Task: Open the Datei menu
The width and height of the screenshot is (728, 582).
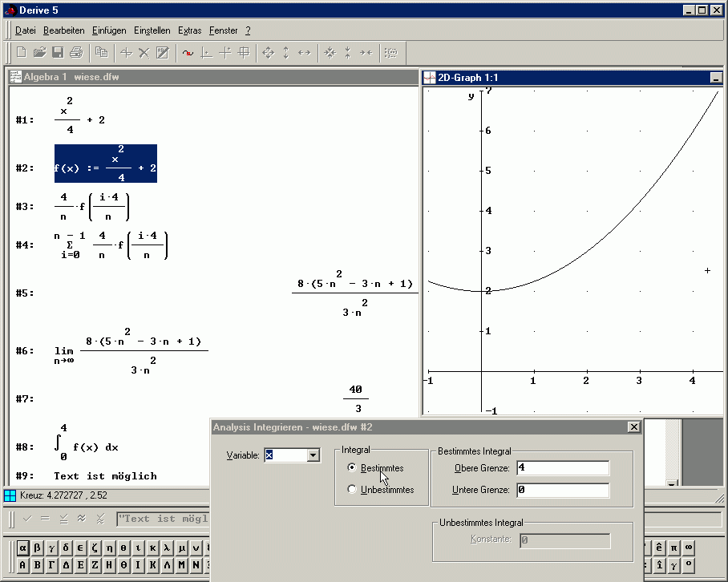Action: [26, 30]
